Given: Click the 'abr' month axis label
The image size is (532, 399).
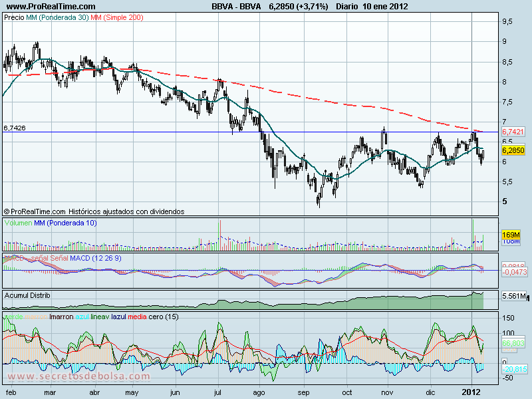Looking at the screenshot, I should [94, 392].
